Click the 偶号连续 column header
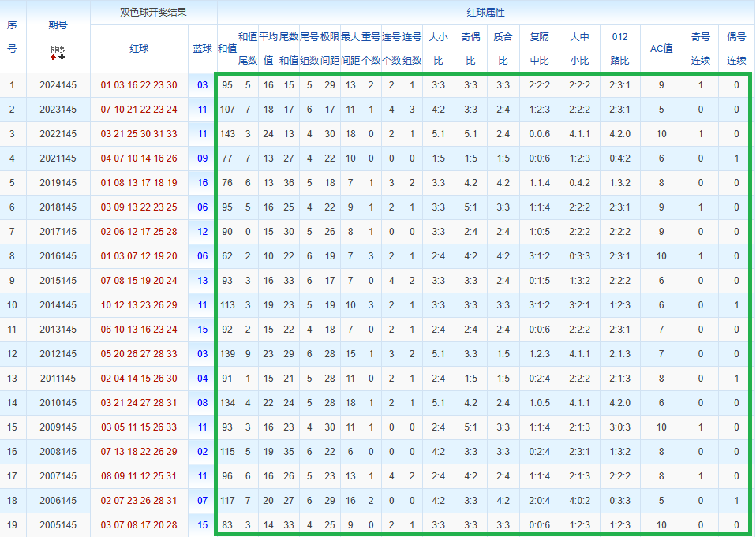This screenshot has height=537, width=756. point(736,49)
